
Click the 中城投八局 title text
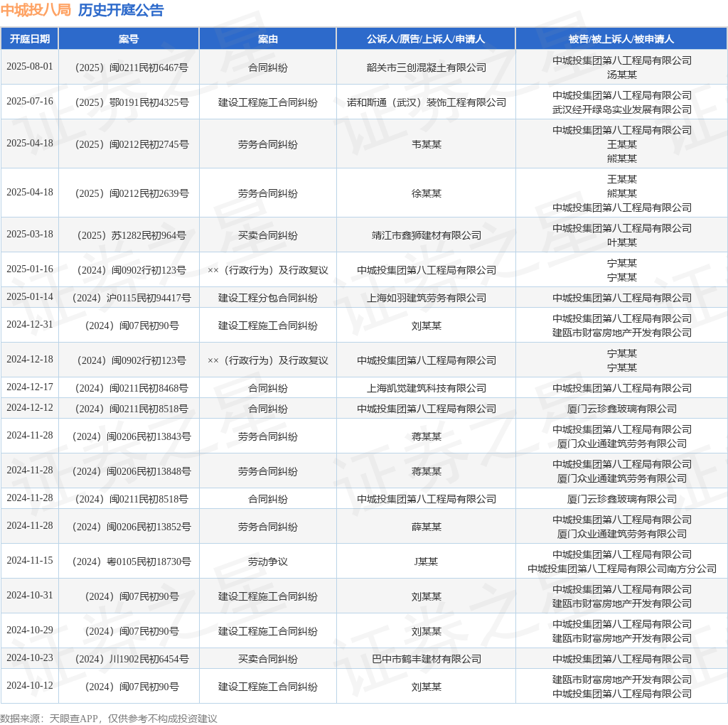coord(36,10)
